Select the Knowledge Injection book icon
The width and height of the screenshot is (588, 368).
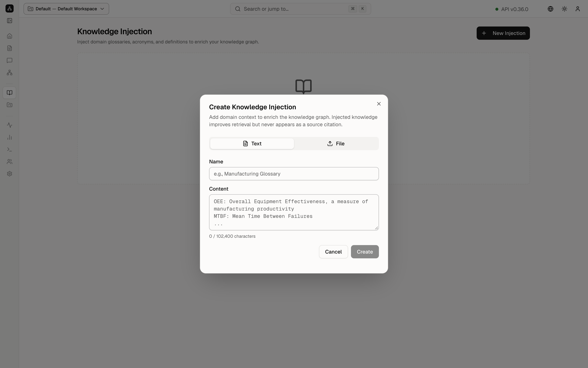10,93
